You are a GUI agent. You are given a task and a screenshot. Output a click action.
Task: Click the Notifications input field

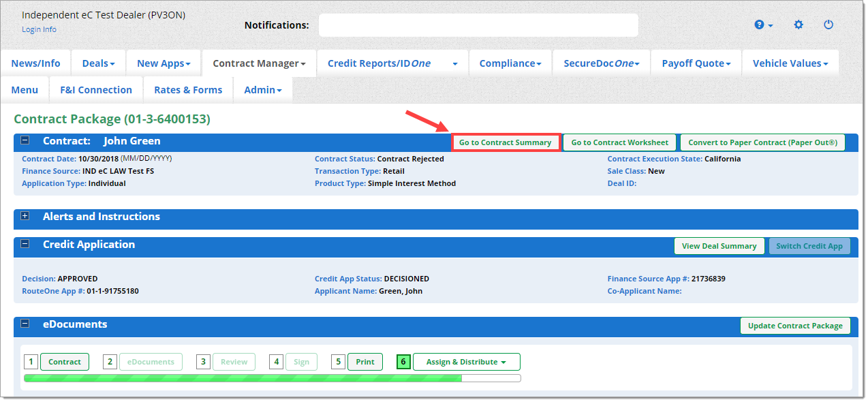pyautogui.click(x=478, y=25)
